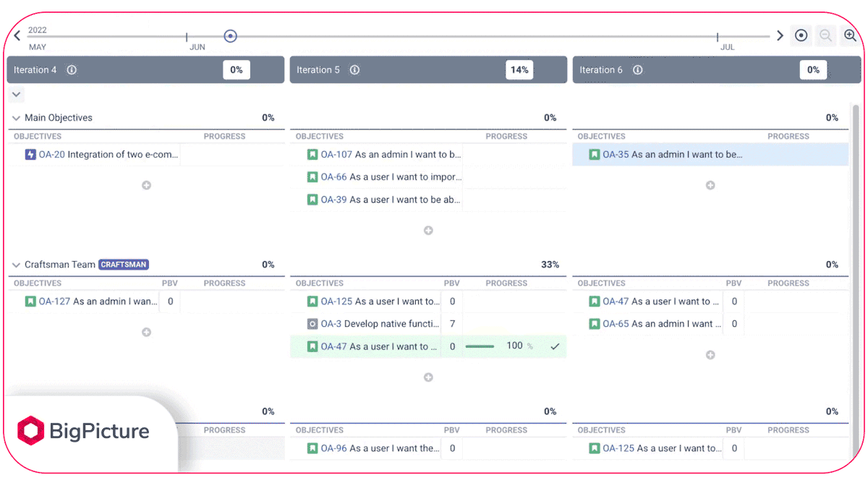Click the vertical scrollbar on the right
The image size is (868, 488).
[x=856, y=282]
